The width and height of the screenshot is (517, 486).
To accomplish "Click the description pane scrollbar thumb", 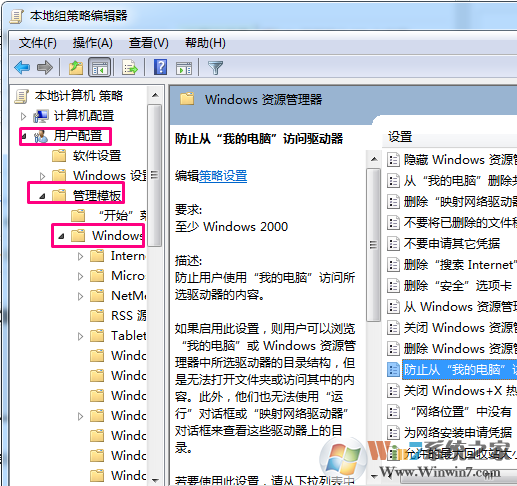I will pyautogui.click(x=374, y=245).
